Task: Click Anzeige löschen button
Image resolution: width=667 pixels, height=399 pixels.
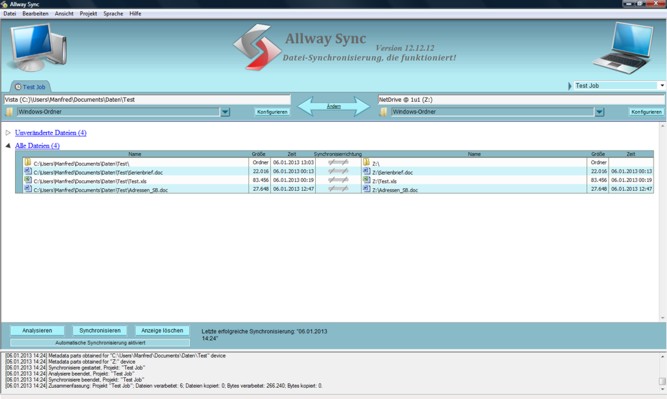Action: 162,331
